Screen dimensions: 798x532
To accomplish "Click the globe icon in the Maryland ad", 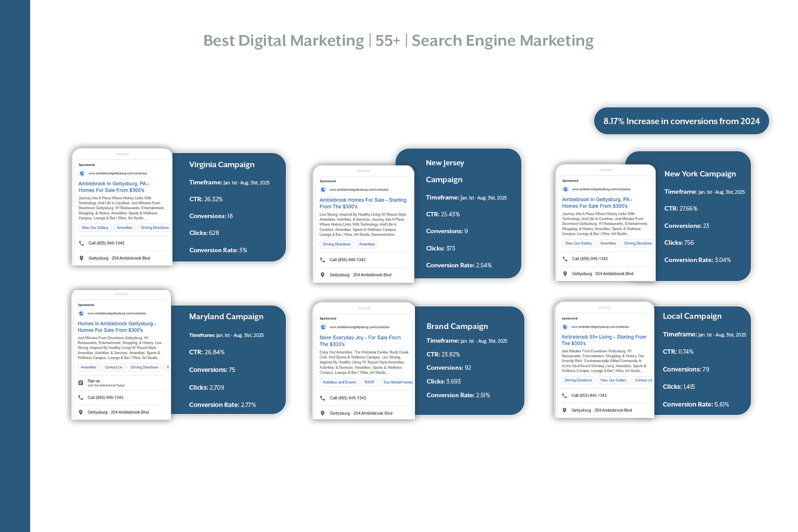I will coord(81,313).
